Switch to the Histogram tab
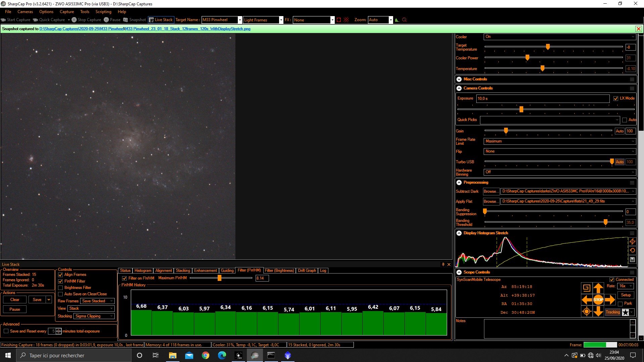The height and width of the screenshot is (362, 644). (143, 271)
